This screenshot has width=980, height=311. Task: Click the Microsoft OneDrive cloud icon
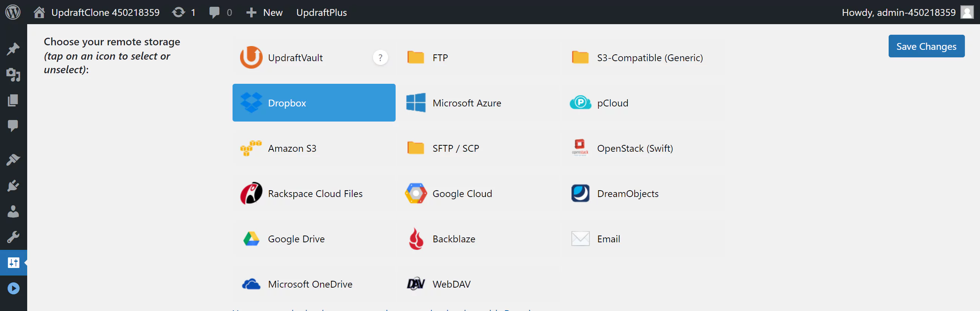[251, 284]
